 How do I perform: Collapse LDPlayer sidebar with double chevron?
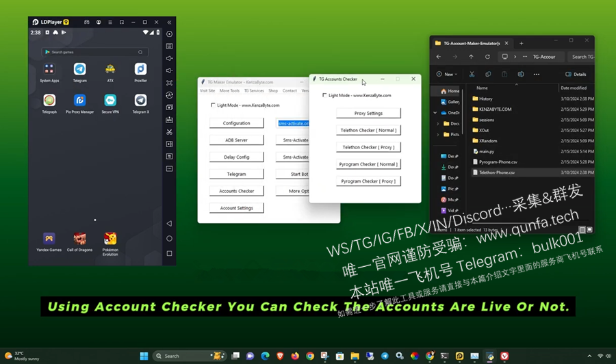coord(169,23)
